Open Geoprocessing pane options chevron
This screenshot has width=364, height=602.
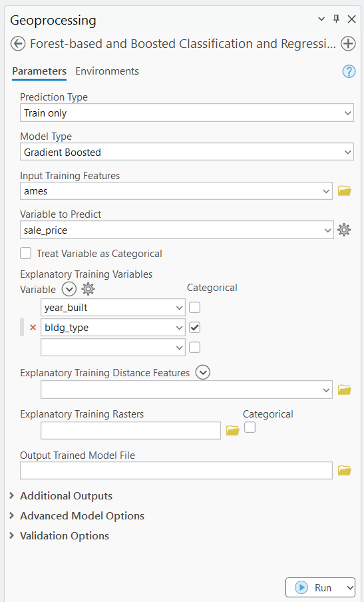pyautogui.click(x=321, y=19)
